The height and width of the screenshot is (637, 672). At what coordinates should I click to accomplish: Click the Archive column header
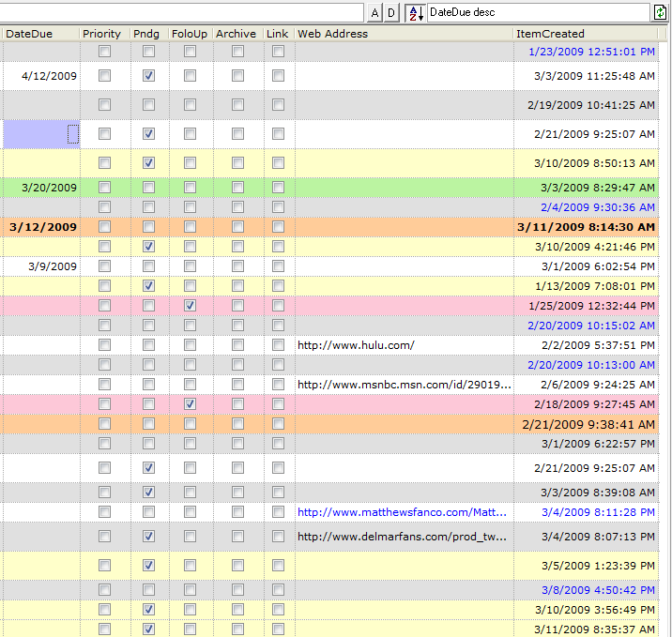click(237, 34)
